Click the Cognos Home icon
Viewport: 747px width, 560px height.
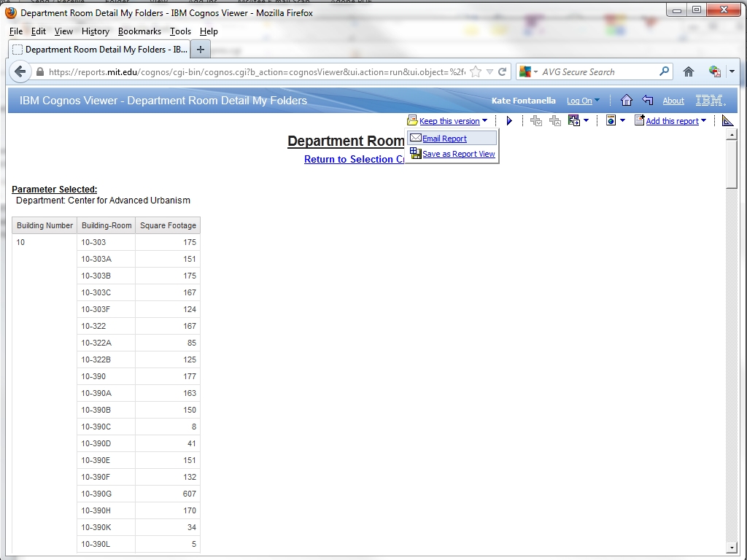tap(626, 101)
